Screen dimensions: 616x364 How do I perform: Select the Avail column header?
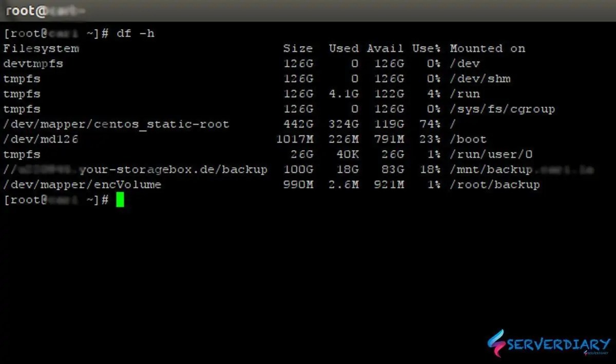coord(385,48)
